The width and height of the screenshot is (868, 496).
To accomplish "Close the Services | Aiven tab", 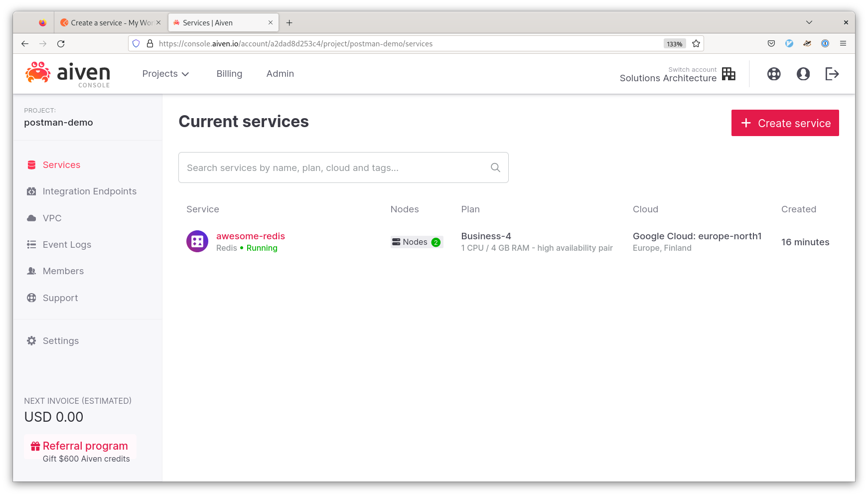I will [271, 23].
